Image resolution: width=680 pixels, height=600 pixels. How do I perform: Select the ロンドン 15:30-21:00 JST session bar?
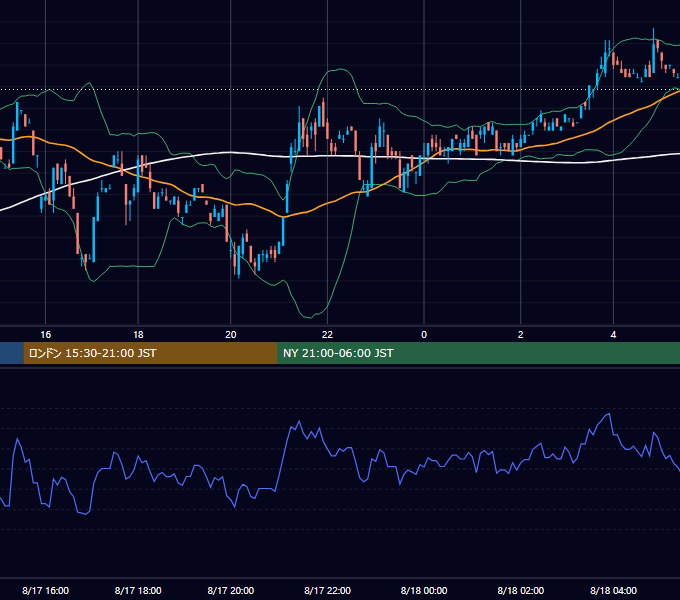150,353
